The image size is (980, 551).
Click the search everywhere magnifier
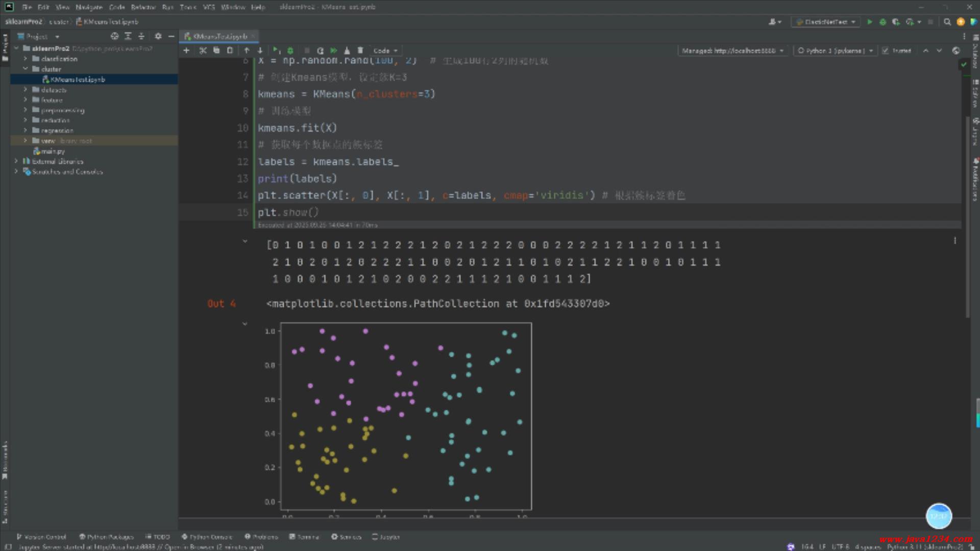[x=947, y=22]
